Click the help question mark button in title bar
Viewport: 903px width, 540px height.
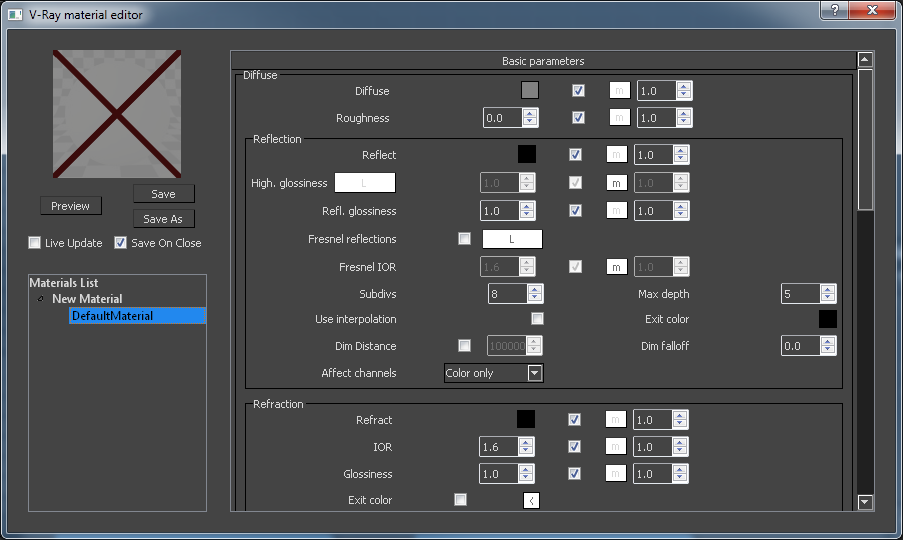[834, 10]
